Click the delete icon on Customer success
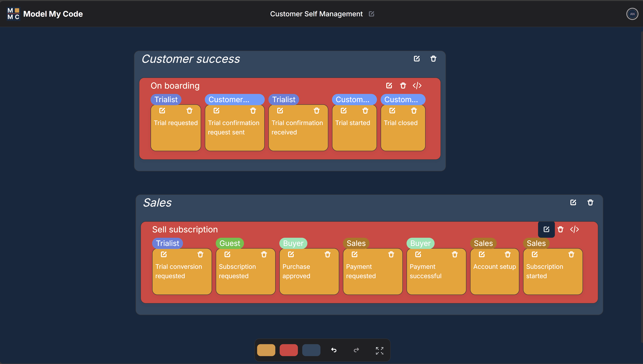 [x=433, y=58]
